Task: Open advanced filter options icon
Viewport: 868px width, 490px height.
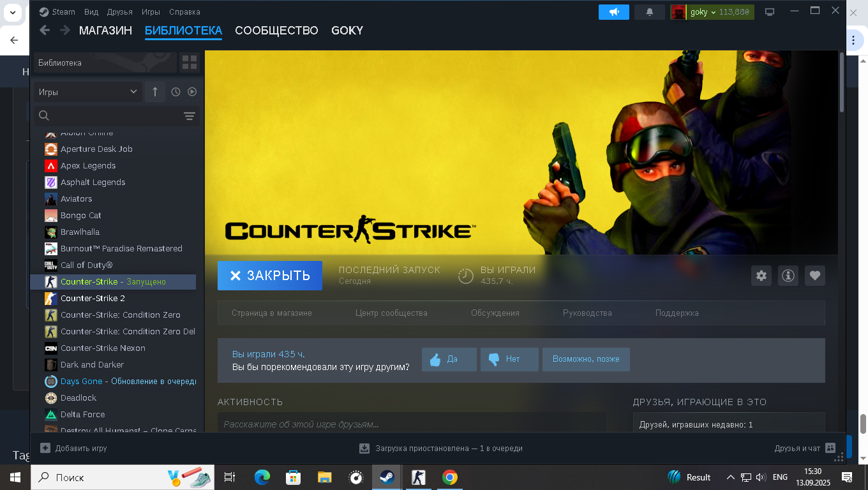Action: [x=190, y=115]
